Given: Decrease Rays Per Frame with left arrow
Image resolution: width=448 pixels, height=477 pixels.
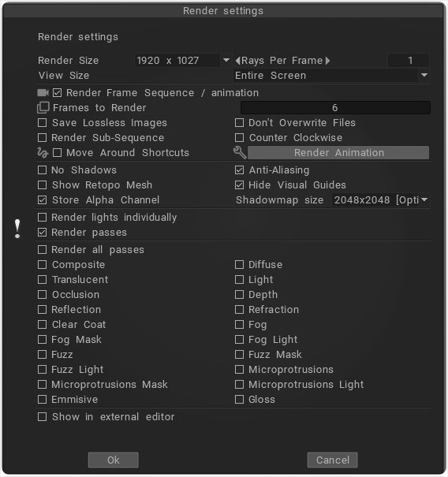Looking at the screenshot, I should tap(237, 60).
